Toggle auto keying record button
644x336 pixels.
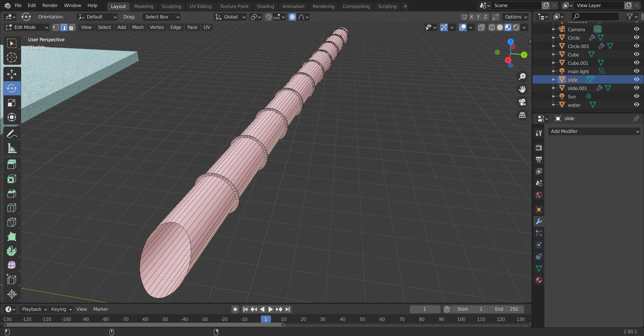coord(235,309)
